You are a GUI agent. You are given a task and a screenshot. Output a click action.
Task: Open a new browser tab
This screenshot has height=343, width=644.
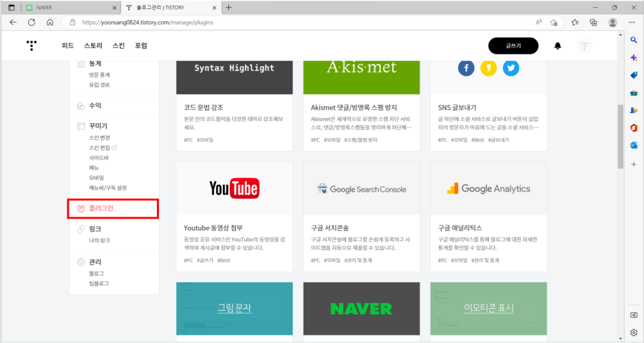coord(228,8)
